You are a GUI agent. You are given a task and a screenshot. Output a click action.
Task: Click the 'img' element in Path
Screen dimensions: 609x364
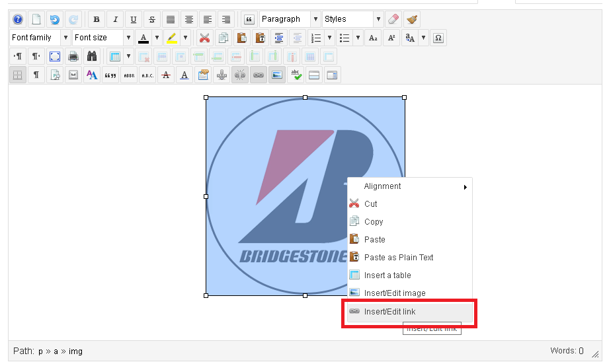76,351
